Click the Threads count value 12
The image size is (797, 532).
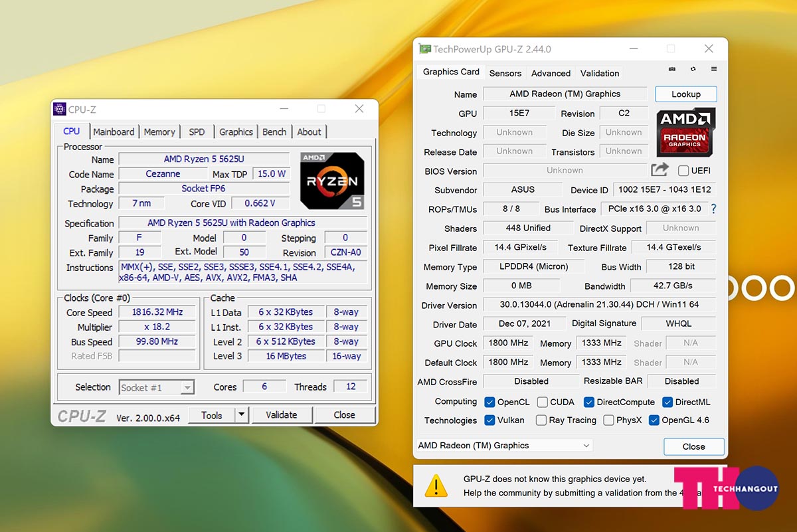click(x=351, y=387)
